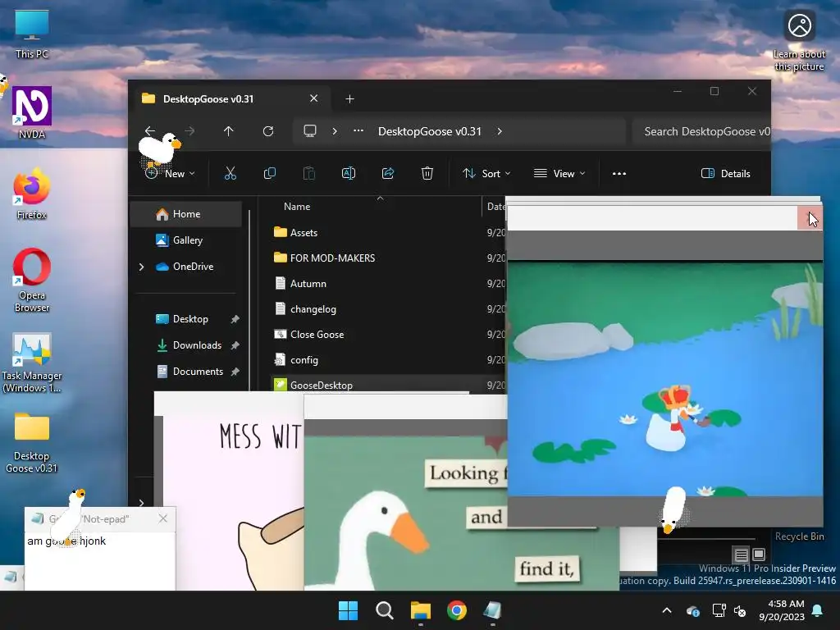Click chevron after DesktopGoose v0.31 in address bar

[x=500, y=131]
